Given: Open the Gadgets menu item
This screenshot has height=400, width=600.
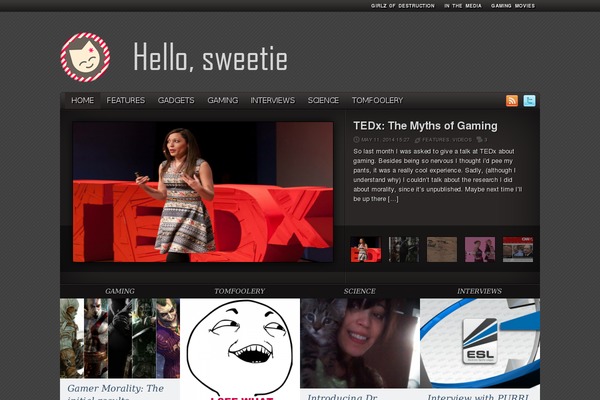Looking at the screenshot, I should tap(176, 100).
